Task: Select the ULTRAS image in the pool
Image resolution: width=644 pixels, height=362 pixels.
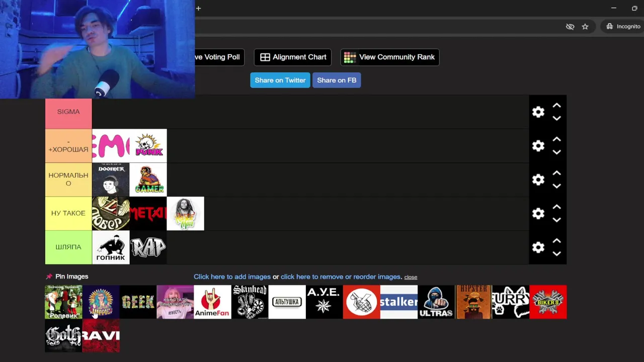Action: [x=436, y=302]
